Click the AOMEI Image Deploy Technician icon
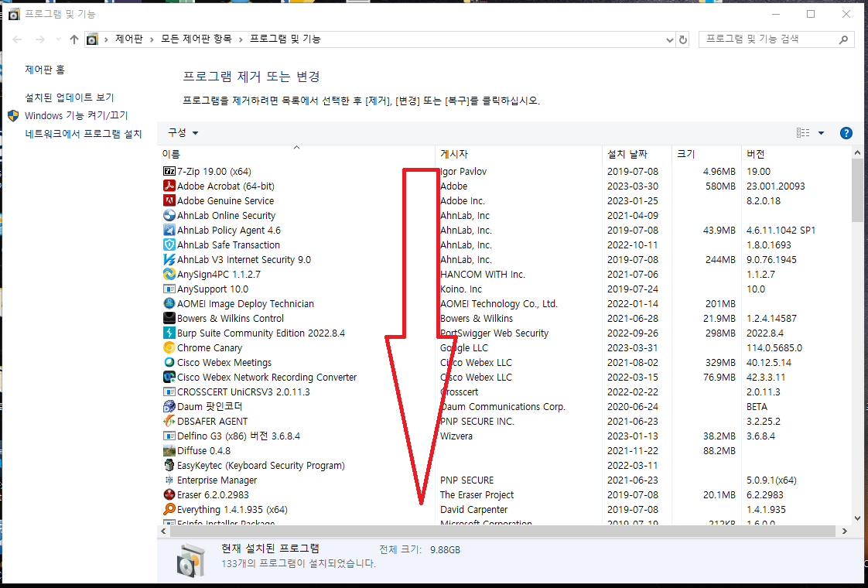The height and width of the screenshot is (588, 868). click(169, 303)
